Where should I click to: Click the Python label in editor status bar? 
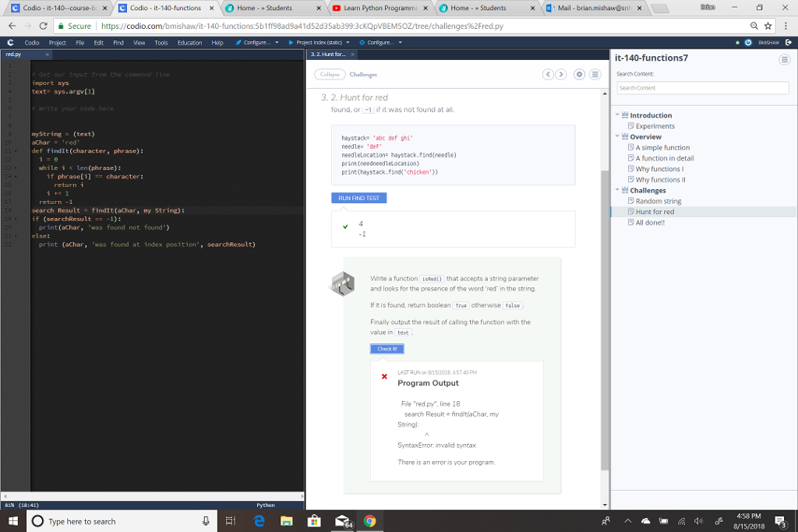(266, 505)
